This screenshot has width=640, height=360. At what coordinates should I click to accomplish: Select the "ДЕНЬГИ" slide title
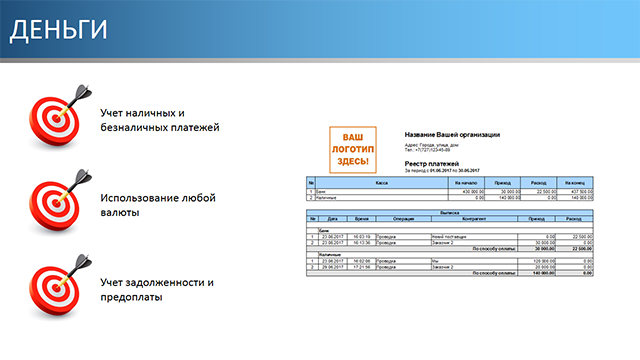tap(58, 30)
